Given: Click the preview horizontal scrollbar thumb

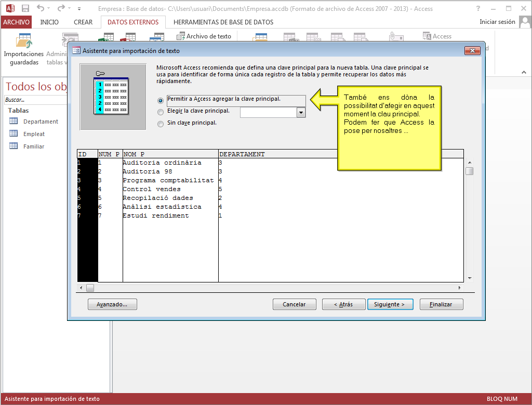Looking at the screenshot, I should tap(90, 288).
